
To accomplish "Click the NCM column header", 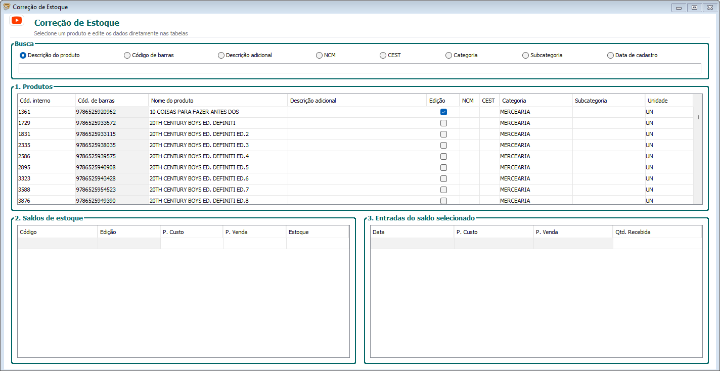I will tap(469, 101).
